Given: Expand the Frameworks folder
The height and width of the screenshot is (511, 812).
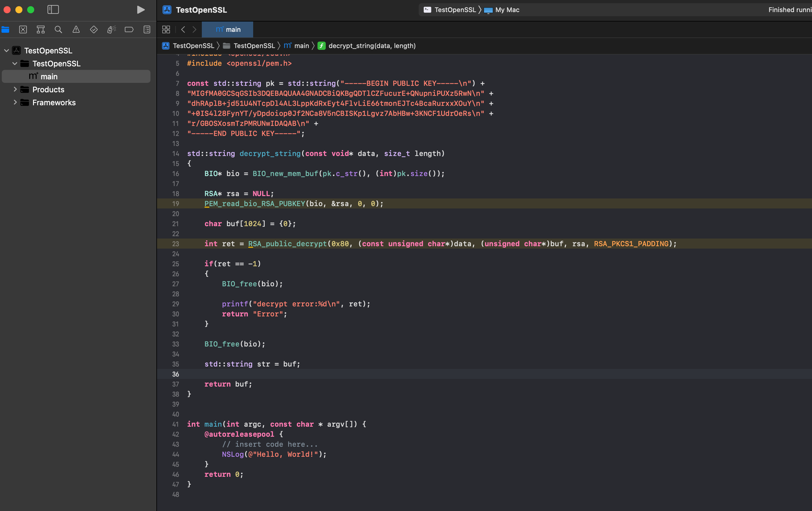Looking at the screenshot, I should tap(15, 102).
